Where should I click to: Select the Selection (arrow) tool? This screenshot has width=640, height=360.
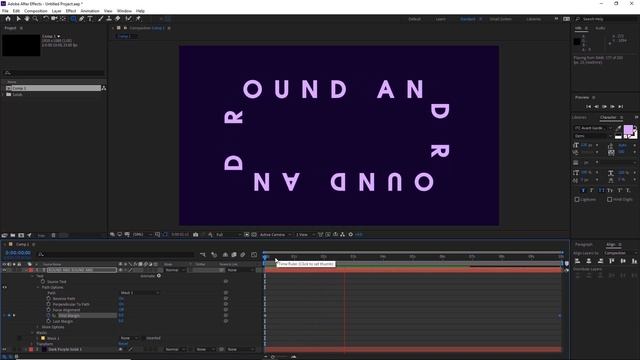[x=18, y=19]
